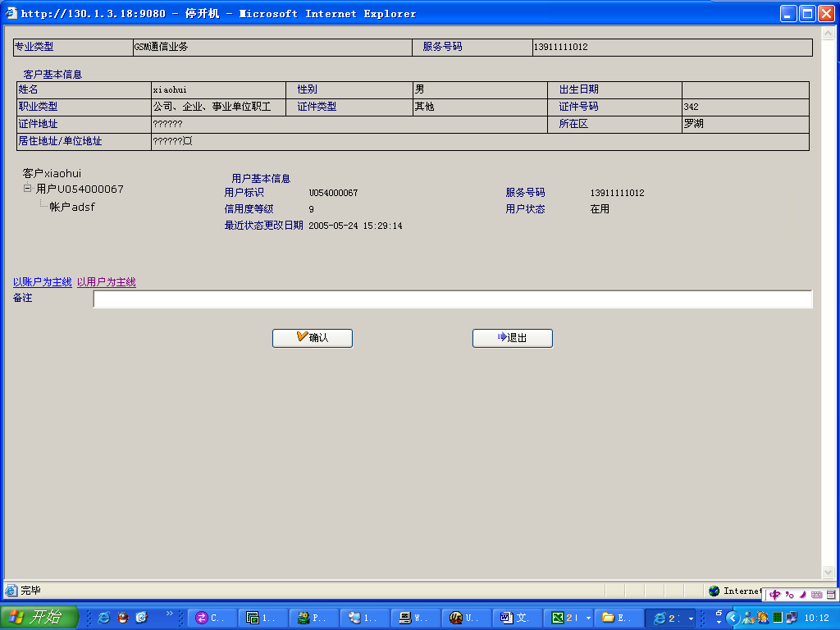Click the 退出 exit button
Screen dimensions: 840x630
click(x=512, y=338)
